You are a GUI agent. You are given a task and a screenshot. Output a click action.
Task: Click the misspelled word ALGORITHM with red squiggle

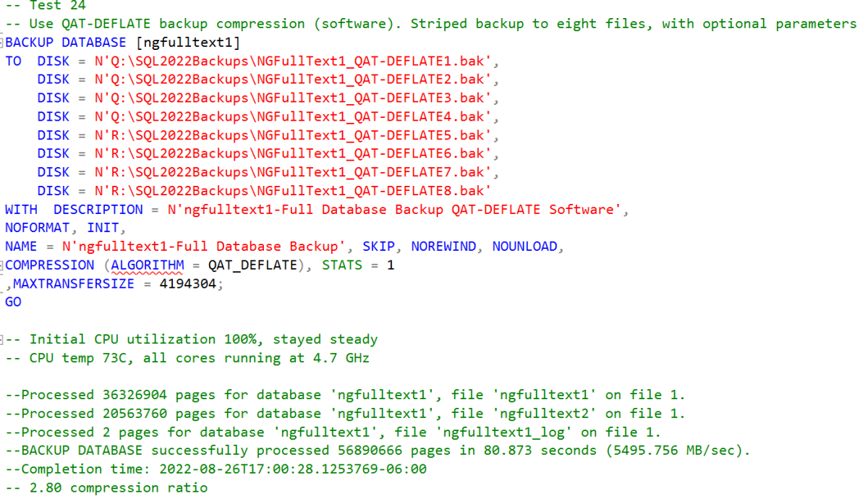coord(147,265)
